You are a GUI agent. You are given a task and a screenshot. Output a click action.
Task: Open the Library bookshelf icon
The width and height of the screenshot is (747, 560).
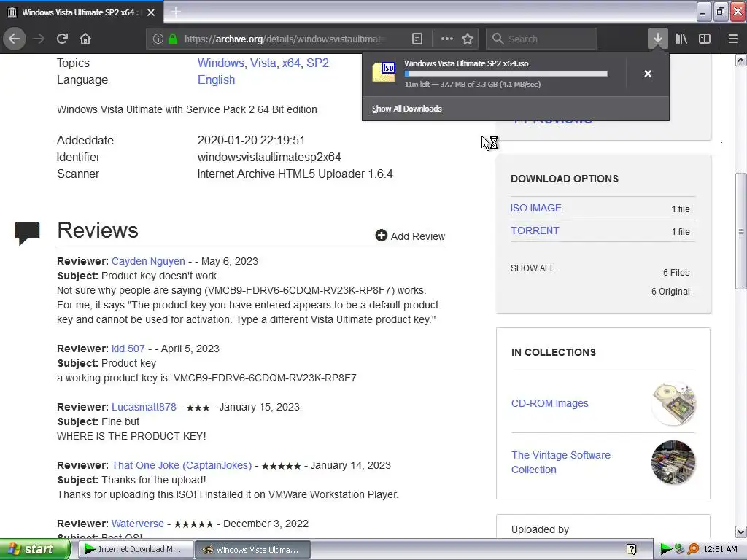click(x=681, y=39)
